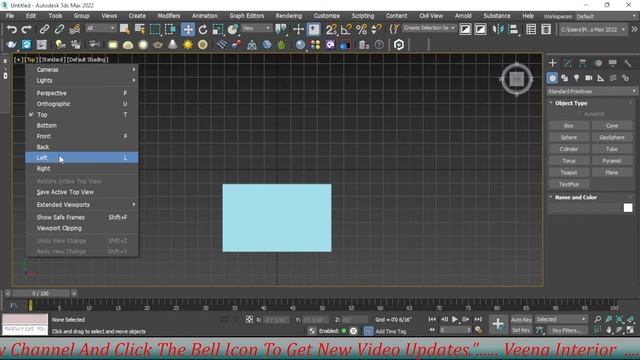Choose the Rectangular Selection Region tool

(155, 29)
